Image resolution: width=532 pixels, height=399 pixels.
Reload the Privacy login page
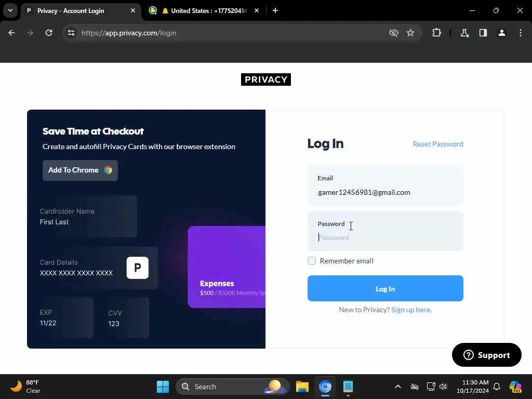49,33
